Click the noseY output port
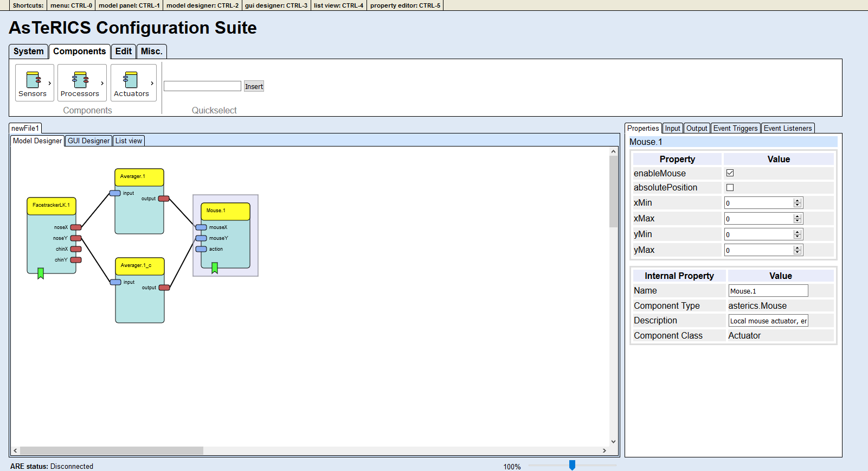Screen dimensions: 868x471 76,238
